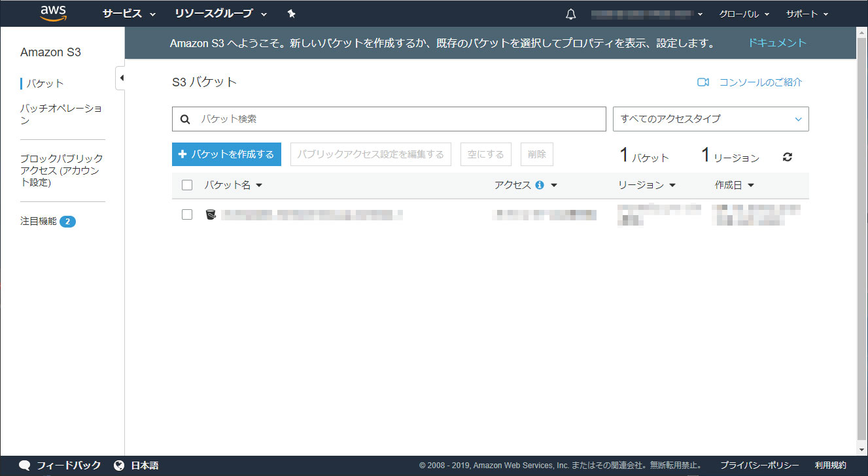
Task: Click the バケットを作成する button
Action: [226, 154]
